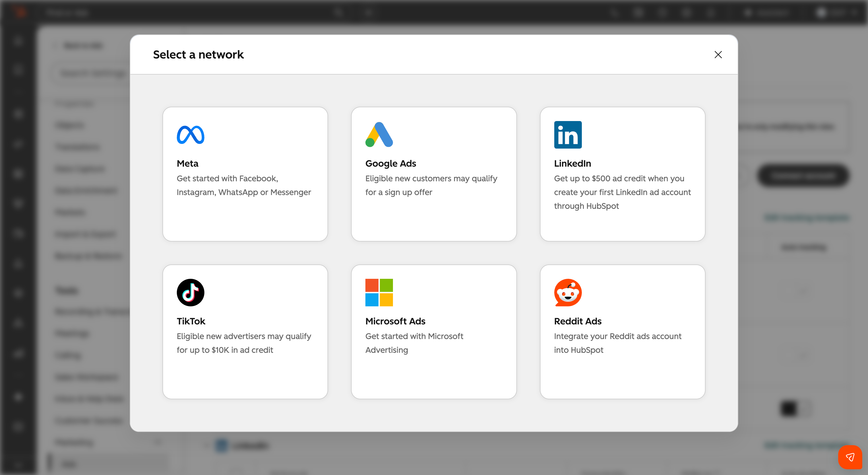Image resolution: width=868 pixels, height=475 pixels.
Task: Click the Reddit alien logo icon
Action: [568, 292]
